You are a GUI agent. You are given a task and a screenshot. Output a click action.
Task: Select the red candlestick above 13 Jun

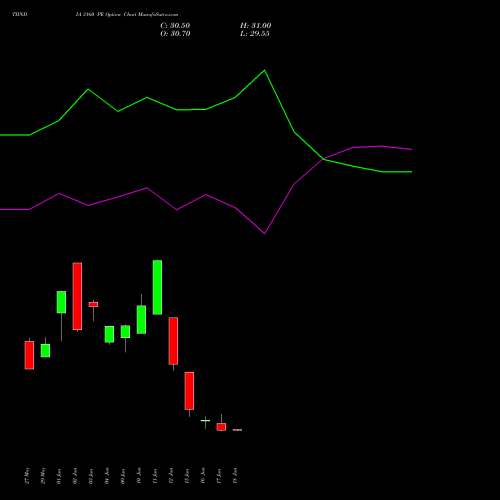[x=189, y=391]
